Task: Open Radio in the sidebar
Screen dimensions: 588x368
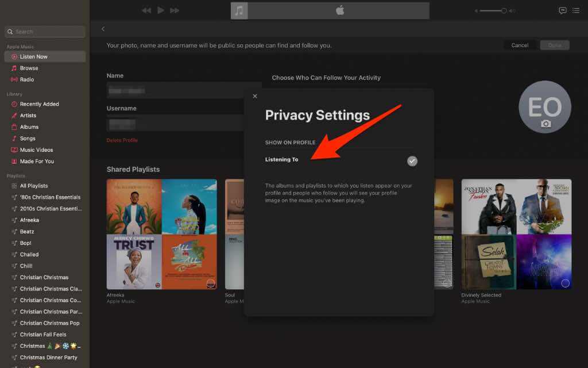Action: pyautogui.click(x=27, y=79)
